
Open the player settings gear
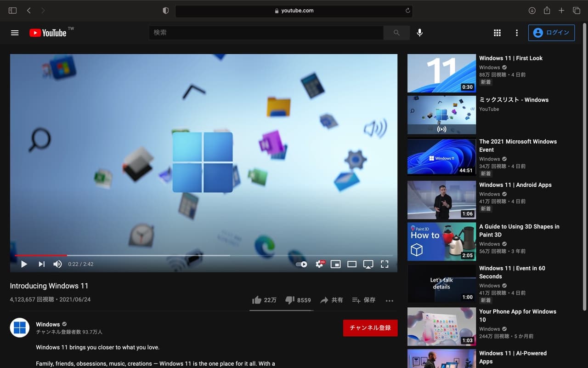coord(320,264)
